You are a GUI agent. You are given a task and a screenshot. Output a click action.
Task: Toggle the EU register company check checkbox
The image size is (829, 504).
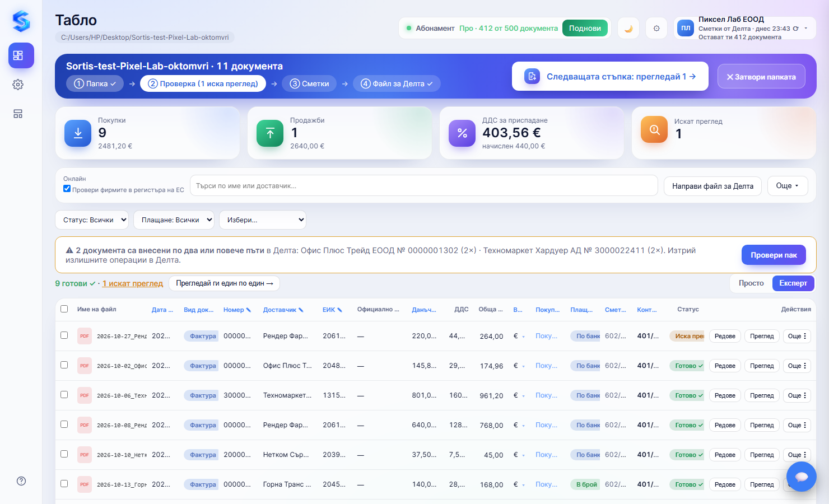(67, 189)
